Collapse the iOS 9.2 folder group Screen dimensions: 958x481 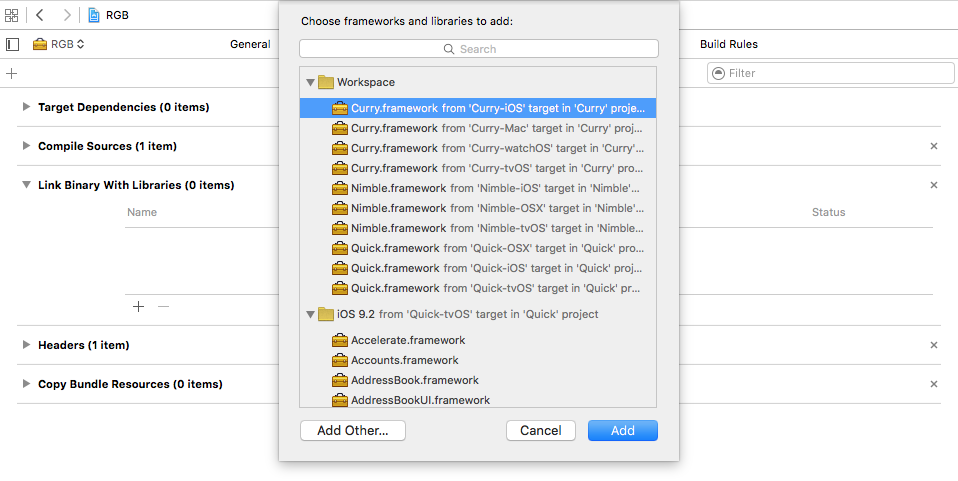pyautogui.click(x=310, y=314)
